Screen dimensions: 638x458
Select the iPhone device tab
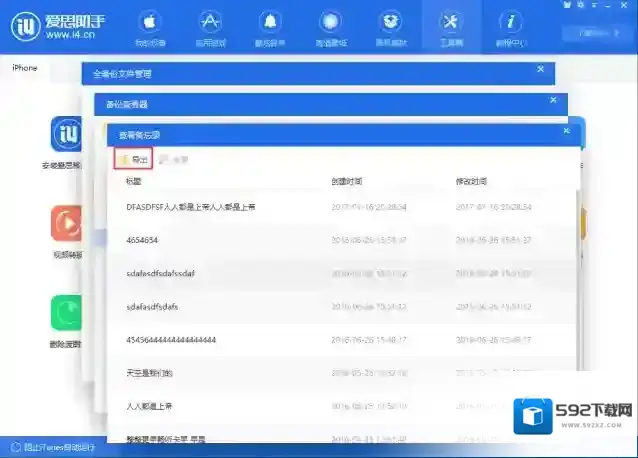[25, 68]
